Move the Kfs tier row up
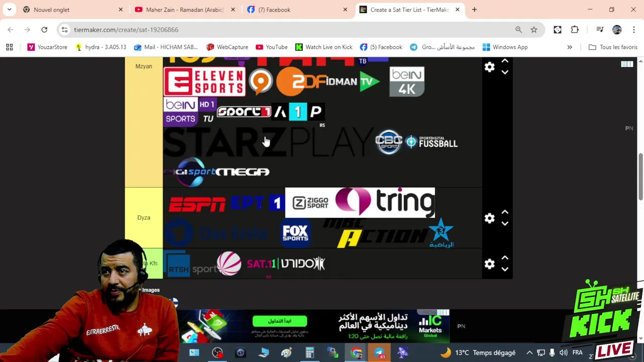The height and width of the screenshot is (362, 644). click(x=505, y=258)
